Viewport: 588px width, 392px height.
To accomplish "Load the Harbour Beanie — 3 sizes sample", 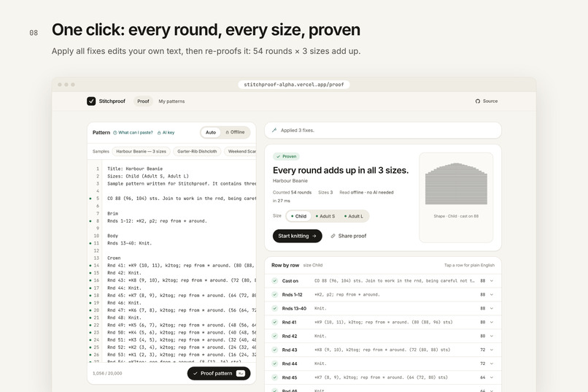I will [x=141, y=152].
